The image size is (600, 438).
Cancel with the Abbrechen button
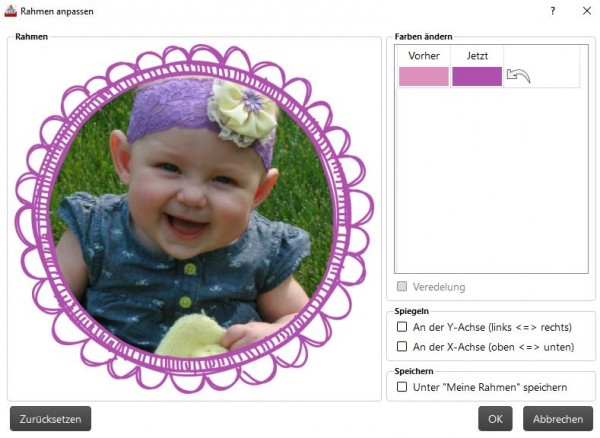(558, 419)
